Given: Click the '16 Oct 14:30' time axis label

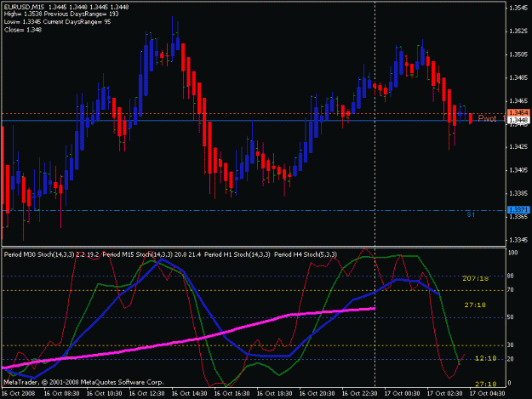Looking at the screenshot, I should point(189,394).
